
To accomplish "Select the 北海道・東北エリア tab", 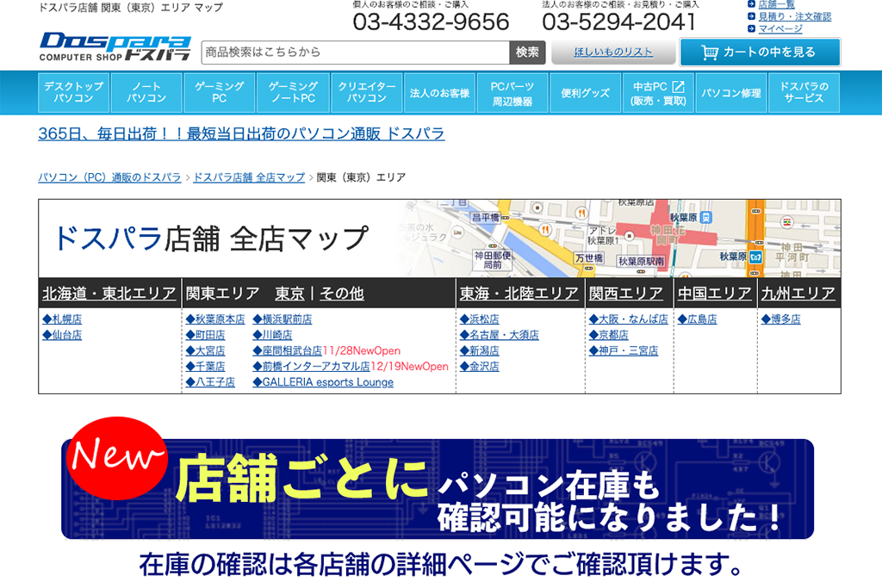I will coord(109,294).
